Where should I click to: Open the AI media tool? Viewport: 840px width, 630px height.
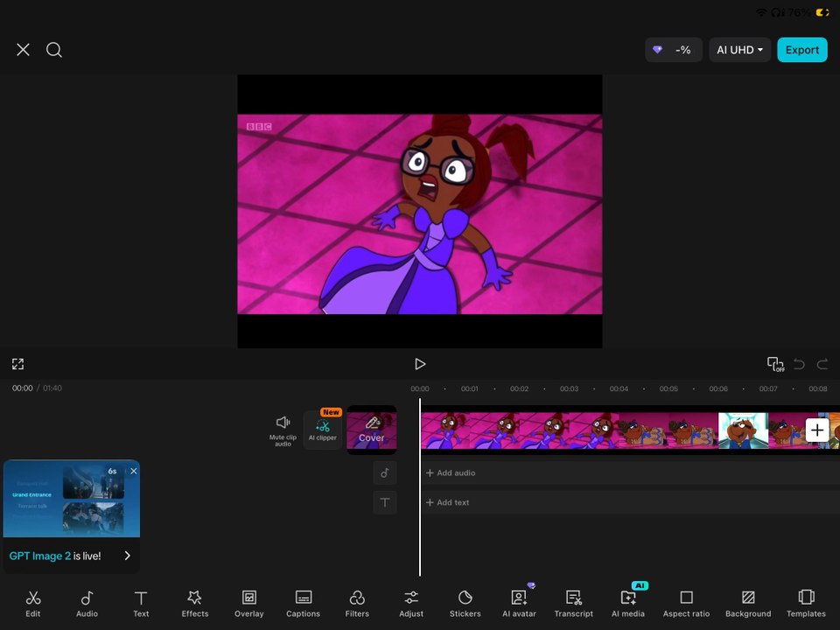(x=628, y=603)
